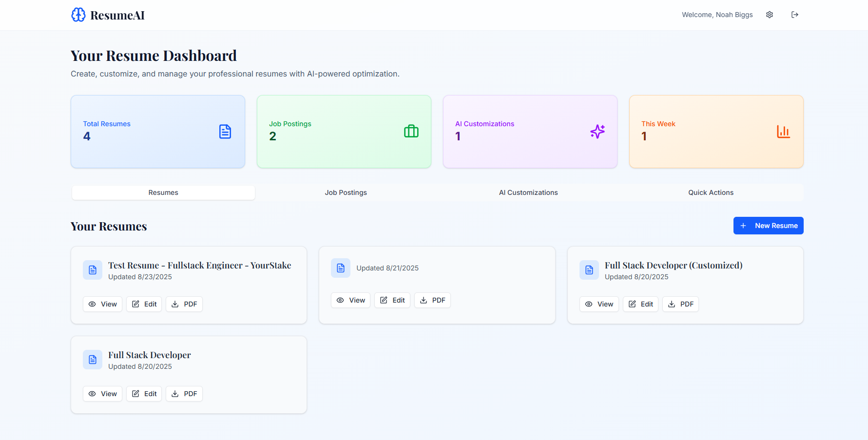This screenshot has height=440, width=868.
Task: Select the Resumes tab
Action: [163, 192]
